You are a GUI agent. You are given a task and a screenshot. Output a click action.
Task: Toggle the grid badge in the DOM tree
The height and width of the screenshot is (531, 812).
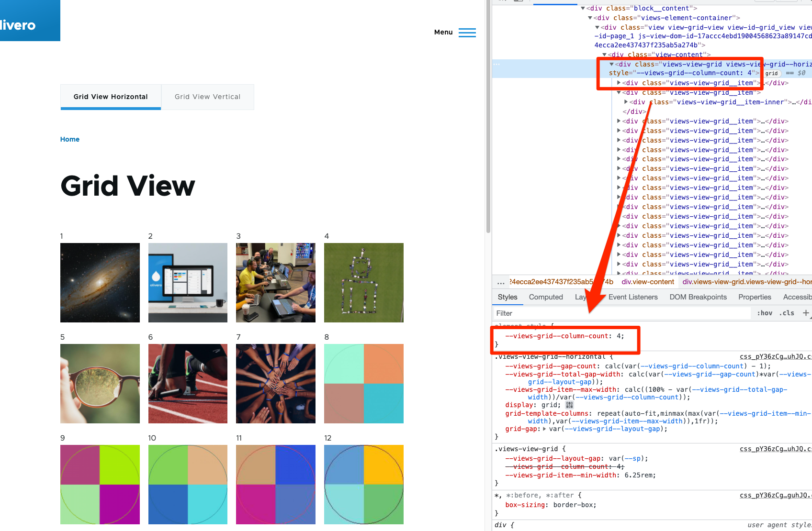pyautogui.click(x=771, y=73)
